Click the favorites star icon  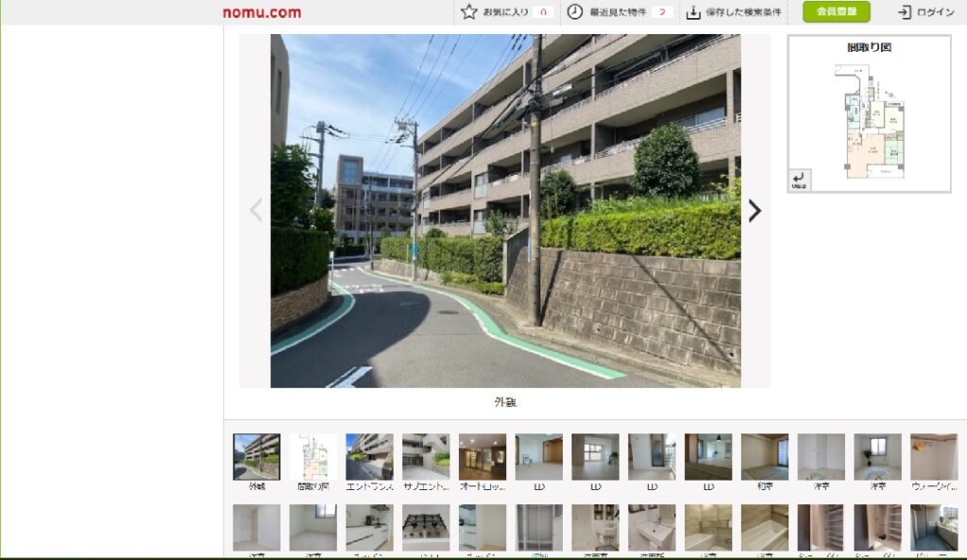468,11
